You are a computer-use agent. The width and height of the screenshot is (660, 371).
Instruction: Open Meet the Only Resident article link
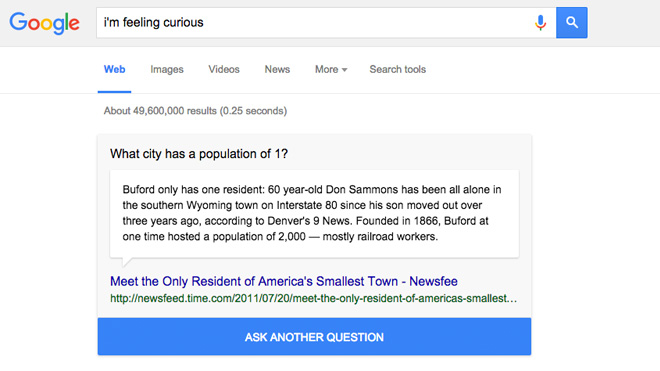click(x=284, y=281)
